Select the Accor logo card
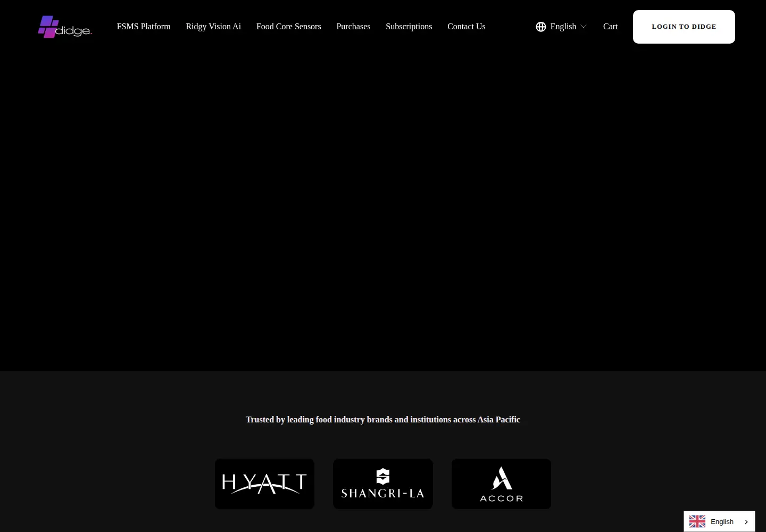This screenshot has height=532, width=766. (x=501, y=484)
